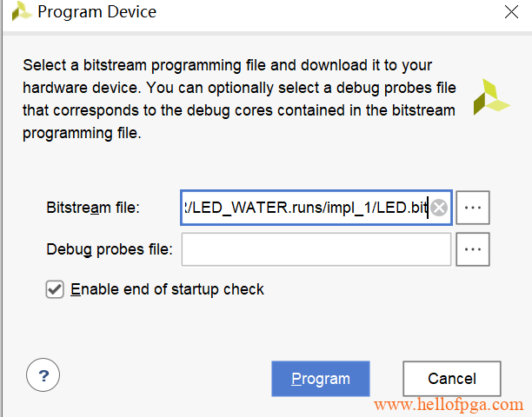Open help with the question mark button
This screenshot has width=532, height=417.
pyautogui.click(x=43, y=376)
